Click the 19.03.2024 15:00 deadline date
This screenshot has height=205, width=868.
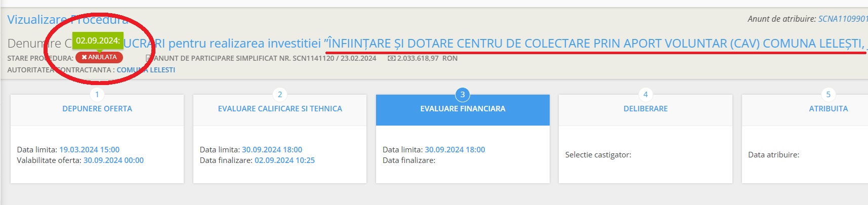tap(89, 150)
